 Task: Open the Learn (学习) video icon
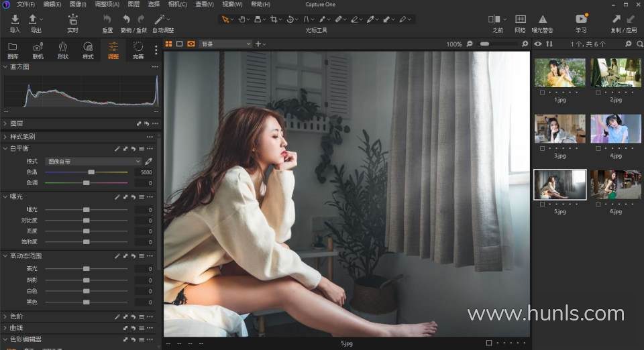pos(581,19)
